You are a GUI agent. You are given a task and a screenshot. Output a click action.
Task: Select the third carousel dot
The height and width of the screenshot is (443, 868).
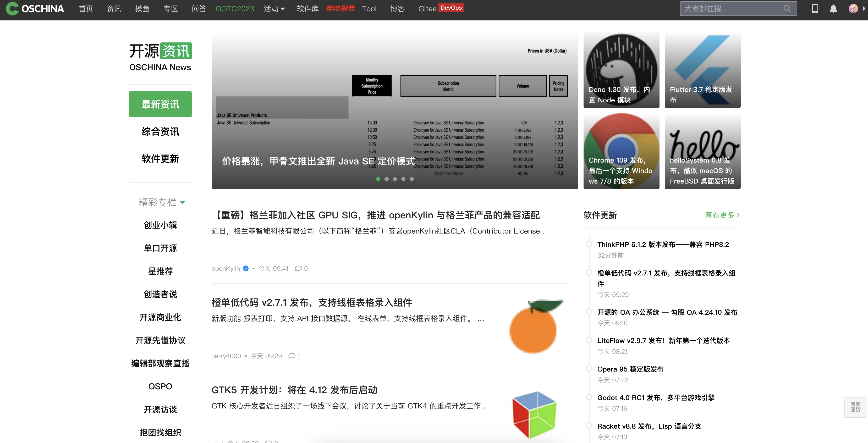(394, 179)
